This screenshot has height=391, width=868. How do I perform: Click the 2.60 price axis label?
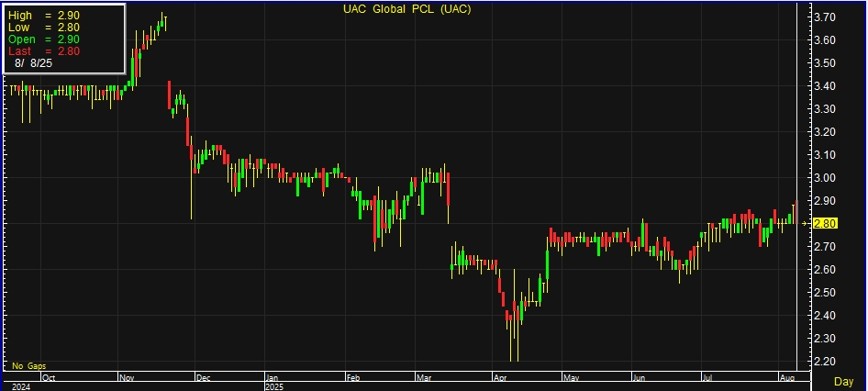825,270
